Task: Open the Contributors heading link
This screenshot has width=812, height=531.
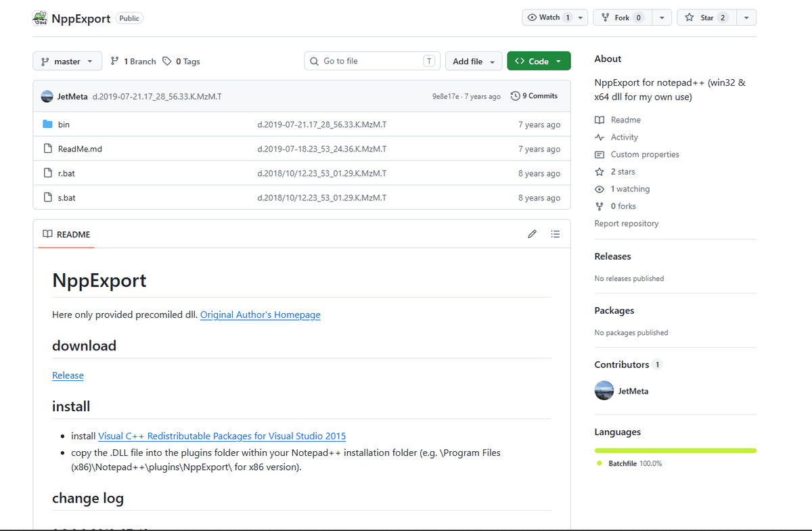Action: pos(628,365)
